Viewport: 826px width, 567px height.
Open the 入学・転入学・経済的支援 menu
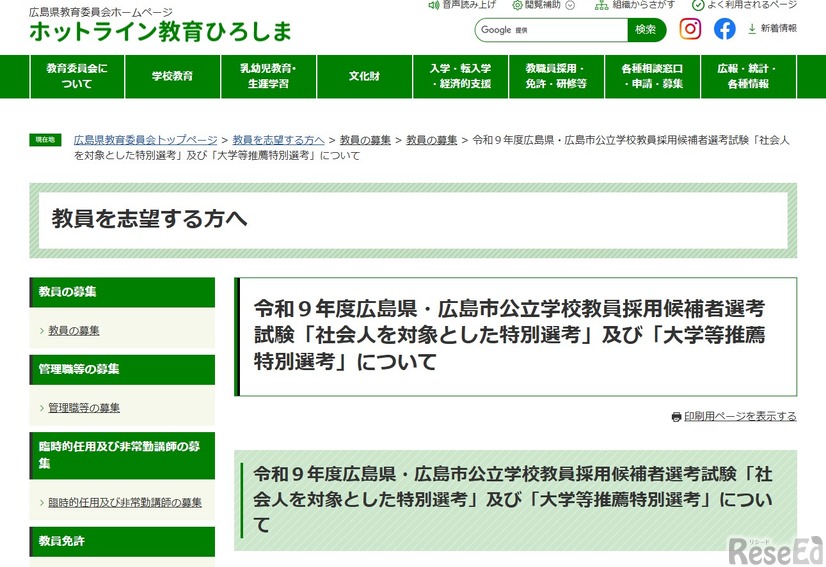point(460,76)
